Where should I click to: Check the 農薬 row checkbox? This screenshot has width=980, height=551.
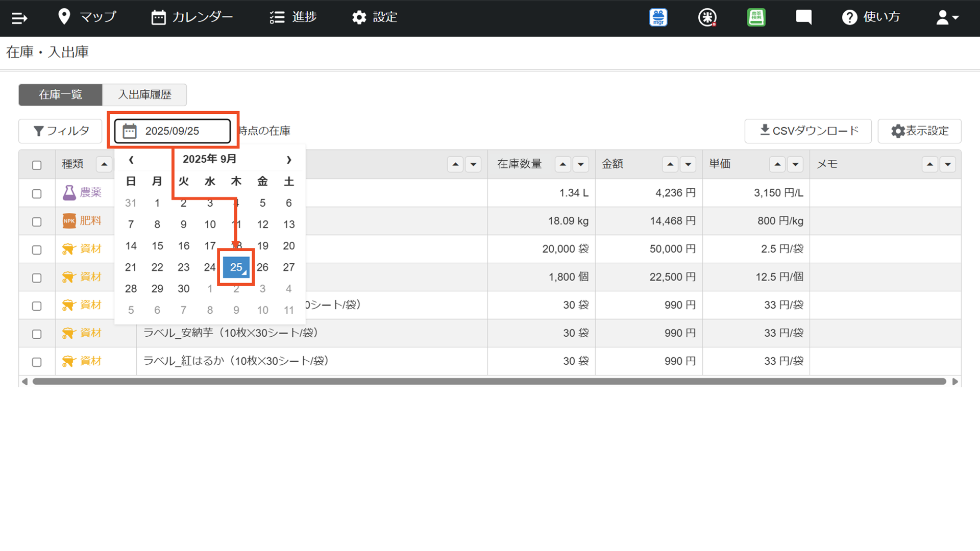(x=37, y=194)
